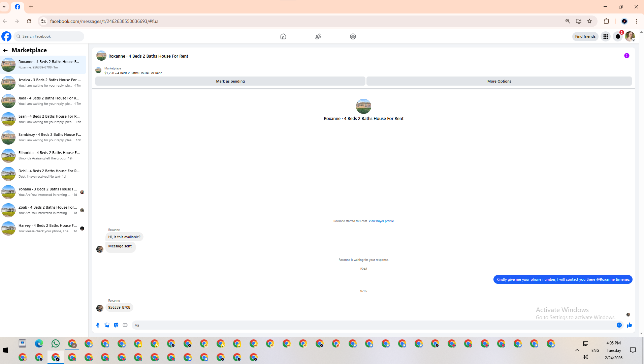Open browser extensions puzzle icon
The width and height of the screenshot is (644, 364).
click(607, 21)
